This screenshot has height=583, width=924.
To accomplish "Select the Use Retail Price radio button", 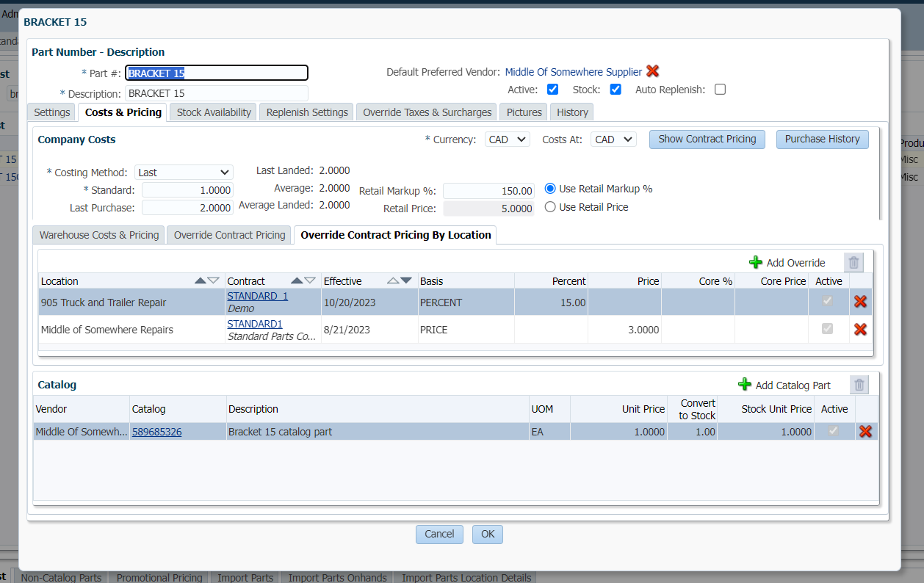I will point(550,207).
